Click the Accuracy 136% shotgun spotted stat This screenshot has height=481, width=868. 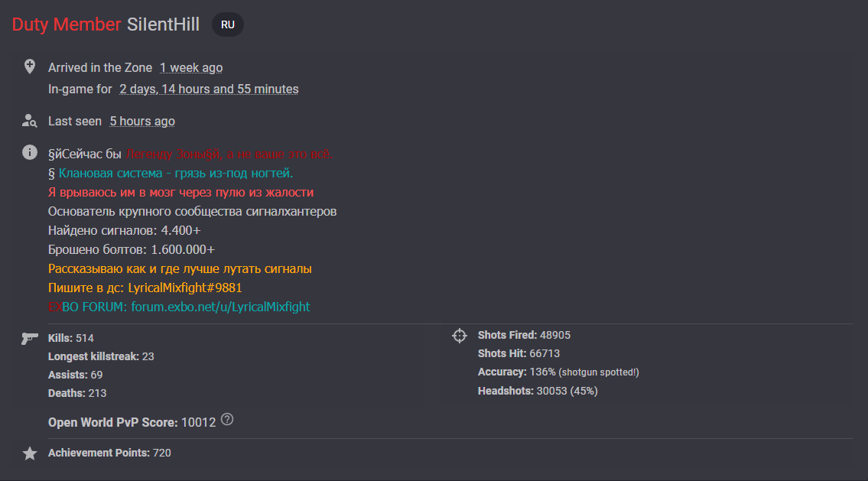(558, 372)
